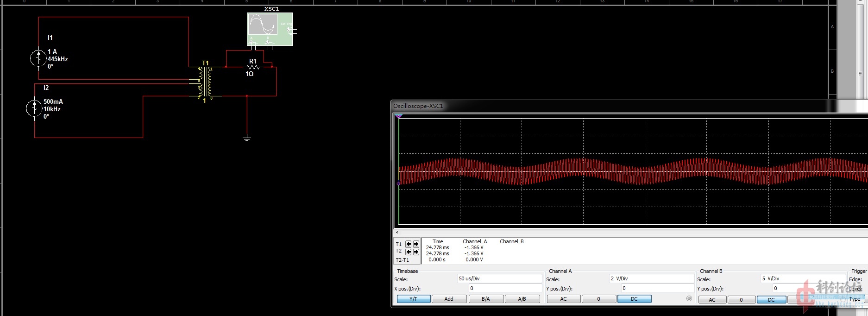Select the B/A display mode
This screenshot has width=868, height=316.
[486, 299]
